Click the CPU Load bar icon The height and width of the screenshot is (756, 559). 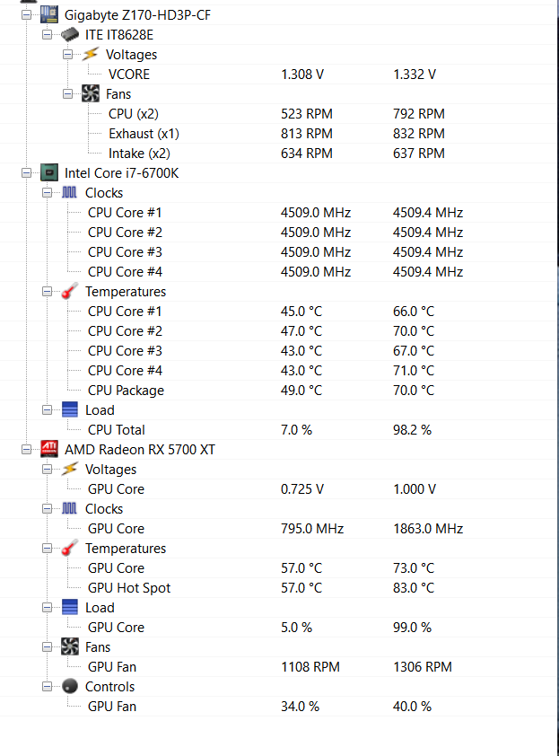[x=70, y=409]
